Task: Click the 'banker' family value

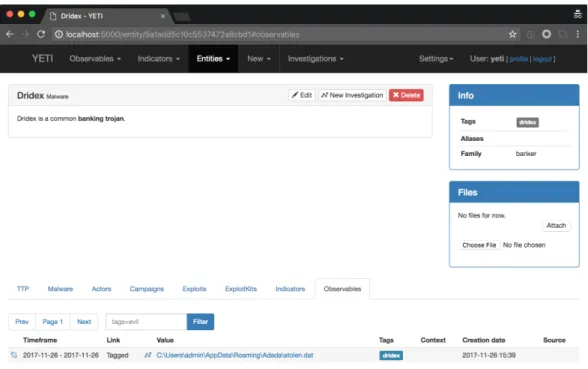Action: 526,153
